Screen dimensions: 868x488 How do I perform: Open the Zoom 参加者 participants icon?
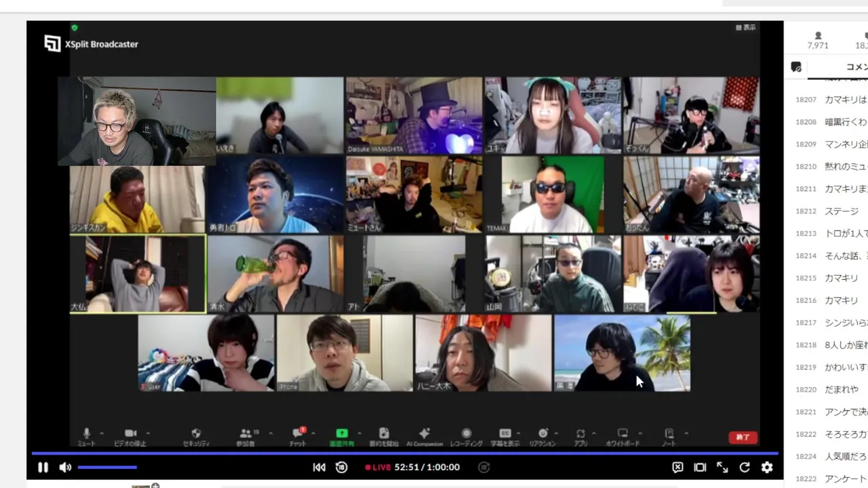[x=247, y=433]
